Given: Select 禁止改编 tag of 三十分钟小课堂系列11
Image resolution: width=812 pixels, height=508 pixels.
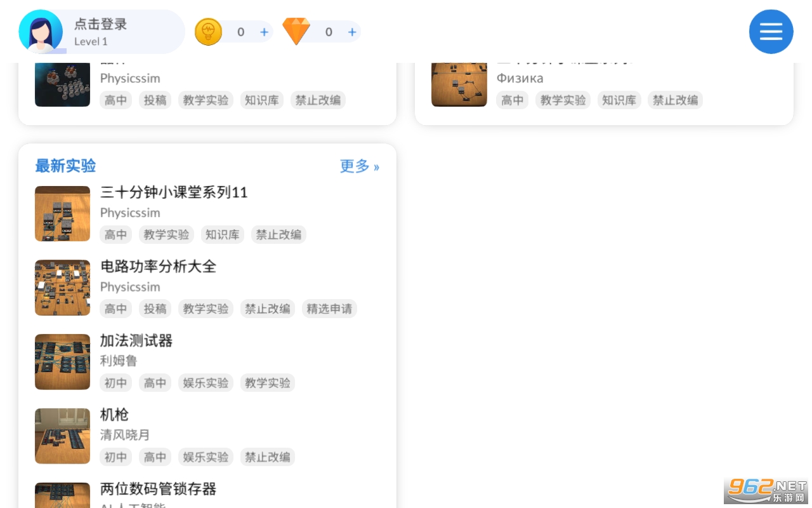Looking at the screenshot, I should click(278, 235).
